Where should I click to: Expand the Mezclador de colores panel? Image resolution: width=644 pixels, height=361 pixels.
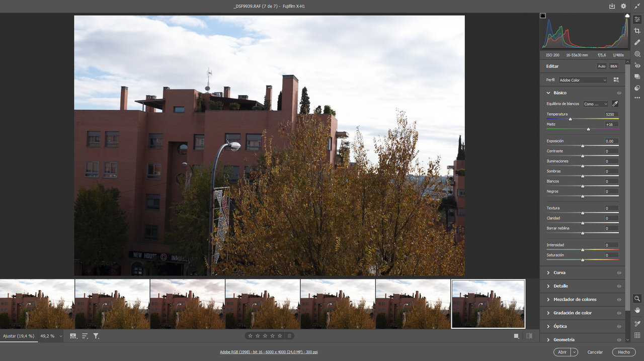point(548,300)
